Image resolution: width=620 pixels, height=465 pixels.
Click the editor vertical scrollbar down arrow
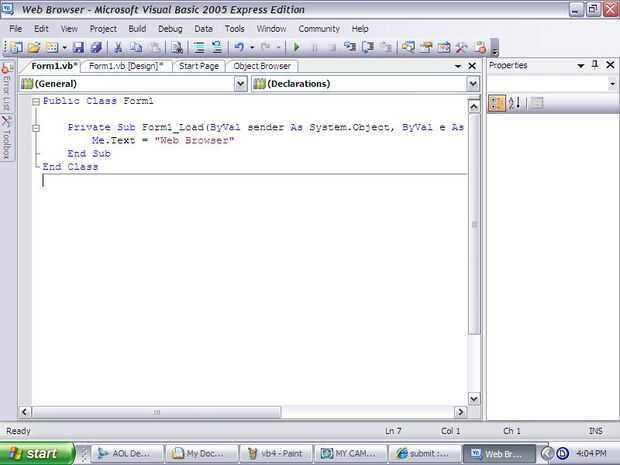click(474, 399)
